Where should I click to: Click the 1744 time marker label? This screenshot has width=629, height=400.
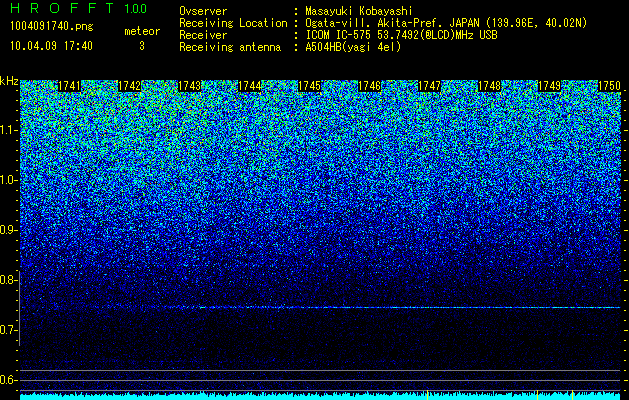tap(250, 86)
